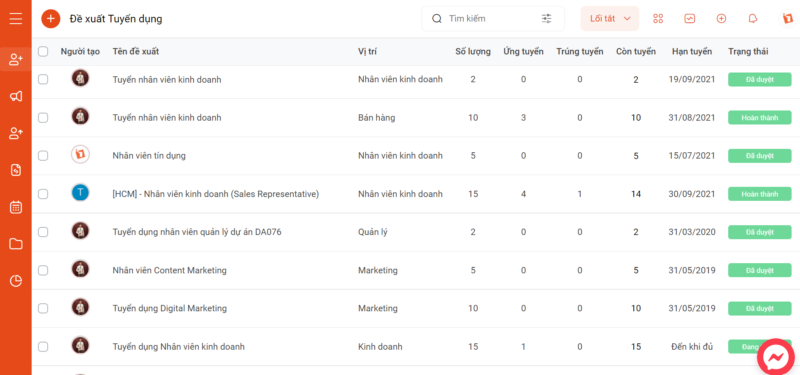The image size is (800, 375).
Task: Click the Ứng tuyển column header
Action: tap(523, 52)
